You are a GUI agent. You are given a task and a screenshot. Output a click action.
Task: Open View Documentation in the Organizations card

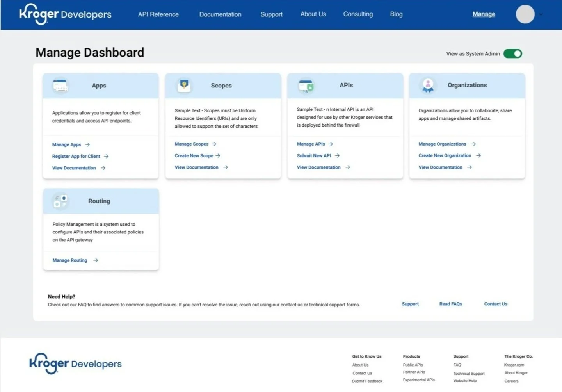441,167
